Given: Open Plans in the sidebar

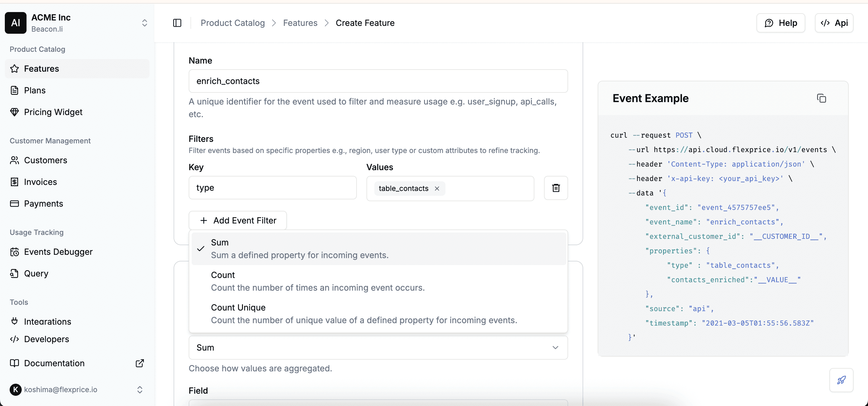Looking at the screenshot, I should (77, 90).
